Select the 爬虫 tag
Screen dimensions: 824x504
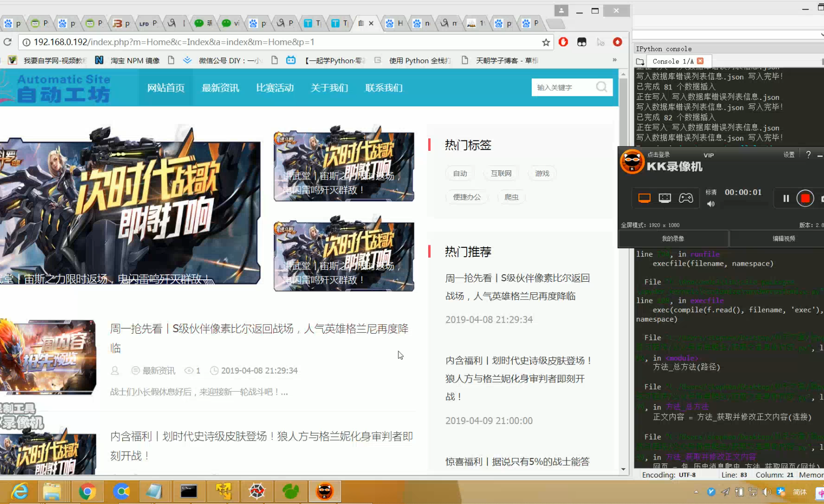(x=511, y=197)
